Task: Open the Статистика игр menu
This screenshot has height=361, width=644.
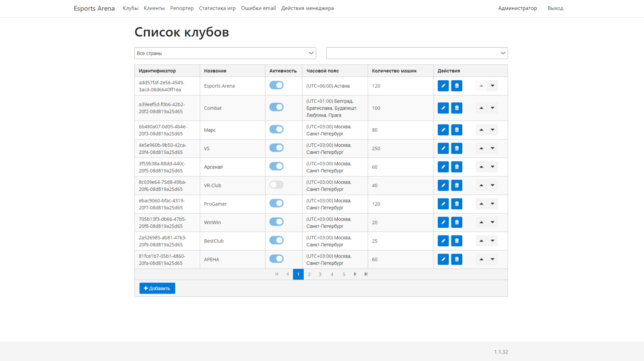Action: (x=217, y=8)
